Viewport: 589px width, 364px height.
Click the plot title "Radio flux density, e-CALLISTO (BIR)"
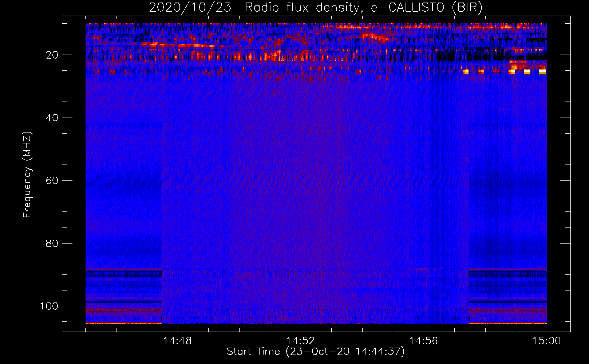click(x=363, y=8)
